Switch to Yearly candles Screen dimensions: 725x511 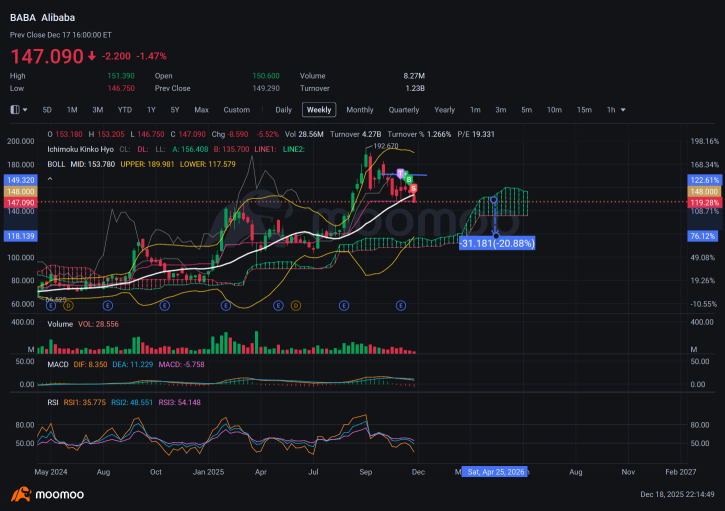point(444,110)
